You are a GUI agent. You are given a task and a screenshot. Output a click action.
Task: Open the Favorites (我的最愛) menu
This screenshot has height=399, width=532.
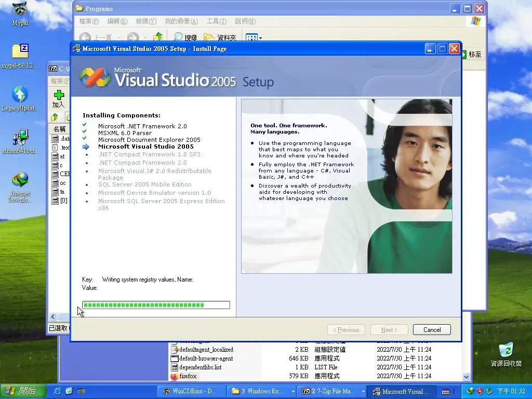point(181,21)
